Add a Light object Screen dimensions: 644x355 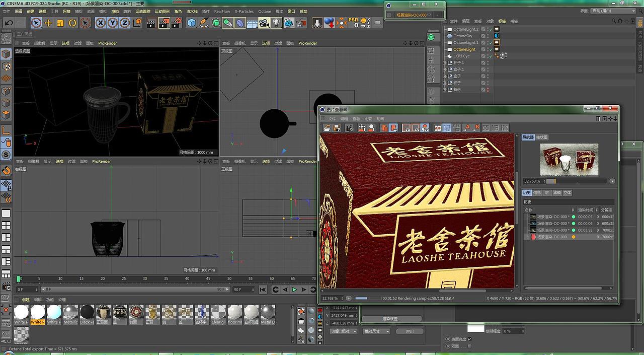point(276,23)
